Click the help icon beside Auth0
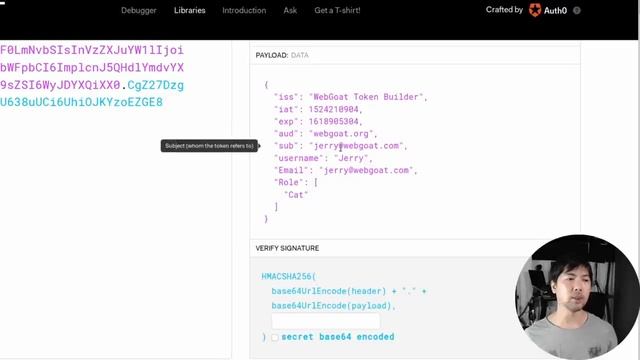The width and height of the screenshot is (640, 360). 577,11
